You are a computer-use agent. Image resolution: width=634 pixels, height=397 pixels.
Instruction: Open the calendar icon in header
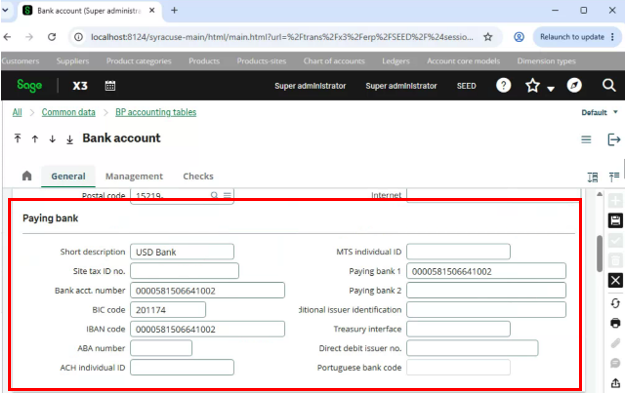point(110,86)
